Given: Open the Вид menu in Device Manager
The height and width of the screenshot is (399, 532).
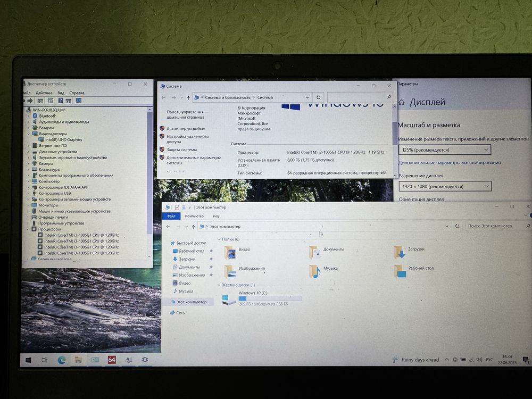Looking at the screenshot, I should 61,93.
